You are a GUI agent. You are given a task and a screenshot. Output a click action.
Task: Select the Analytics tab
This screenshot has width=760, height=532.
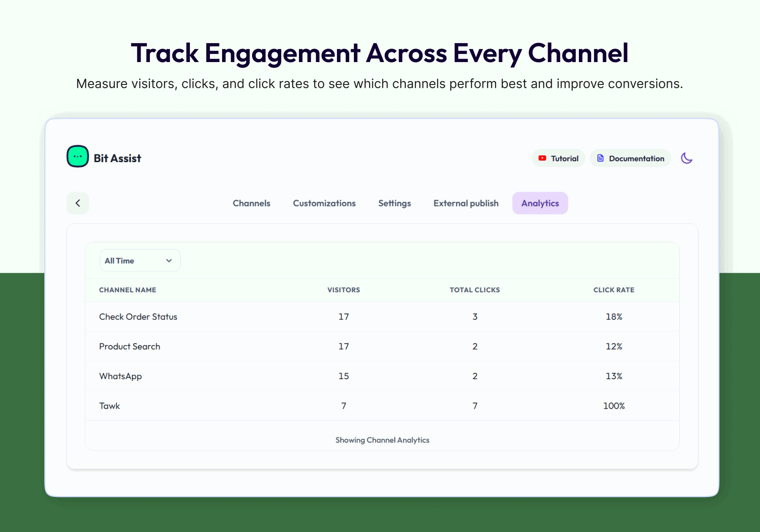tap(540, 203)
